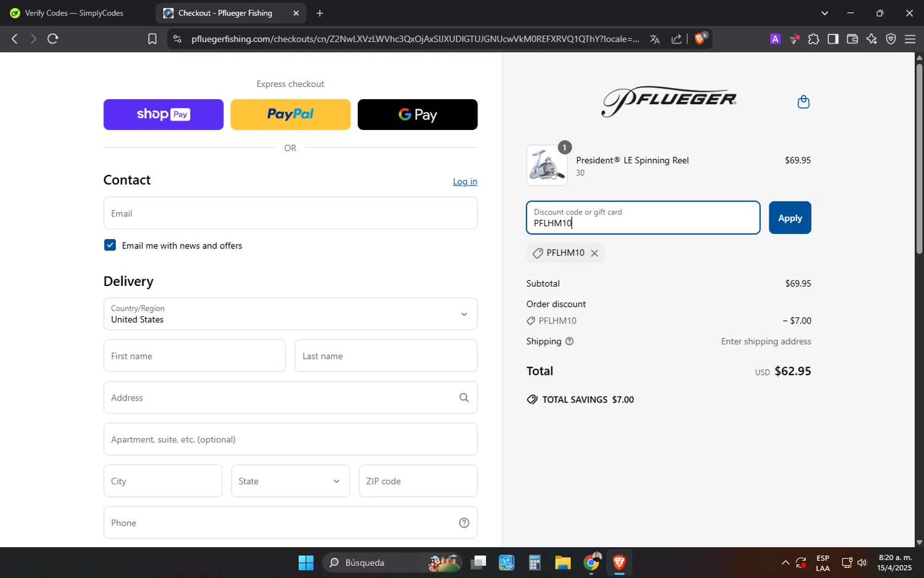The height and width of the screenshot is (578, 924).
Task: Uncheck Email me with news and offers
Action: [x=110, y=245]
